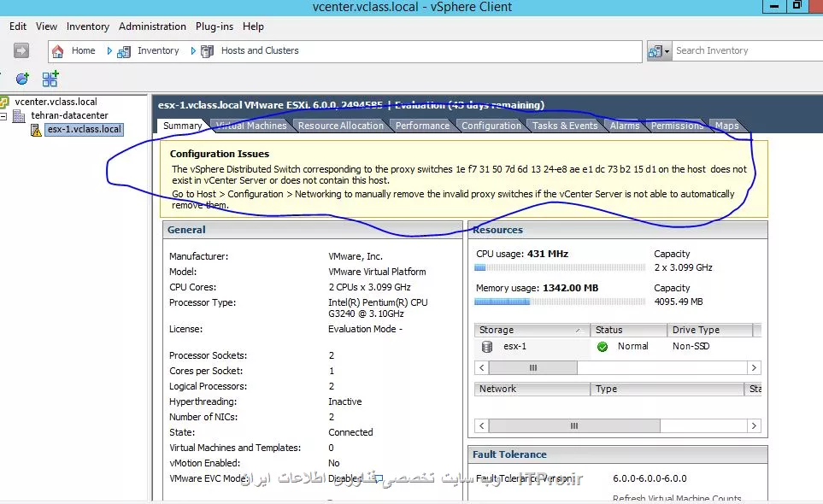Screen dimensions: 823x504
Task: Click in the Search Inventory field
Action: tap(748, 51)
